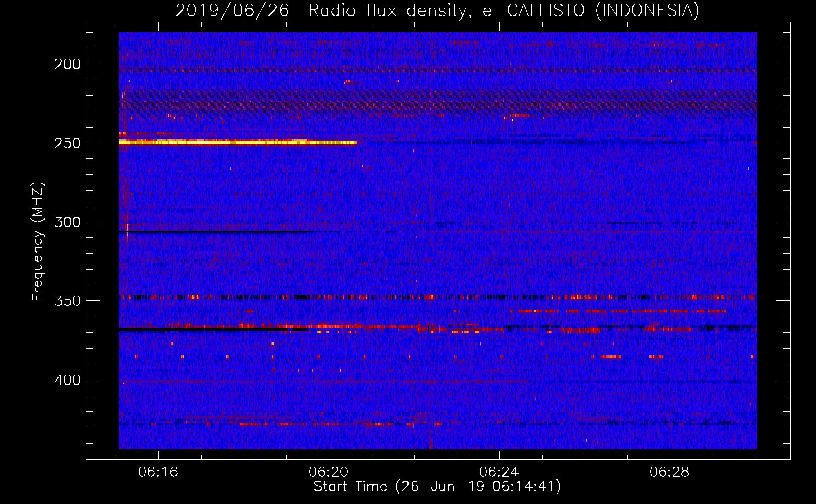Select the '400' frequency axis label
Viewport: 816px width, 504px height.
68,380
